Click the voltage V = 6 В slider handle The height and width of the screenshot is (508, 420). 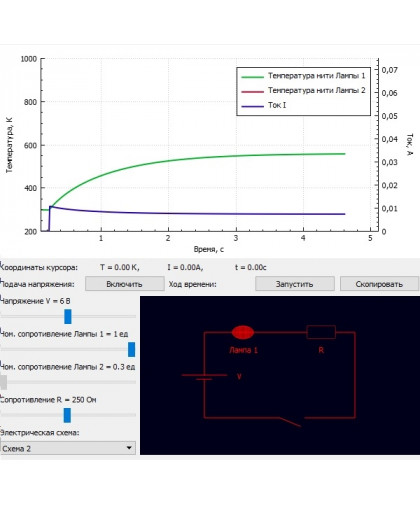[68, 316]
